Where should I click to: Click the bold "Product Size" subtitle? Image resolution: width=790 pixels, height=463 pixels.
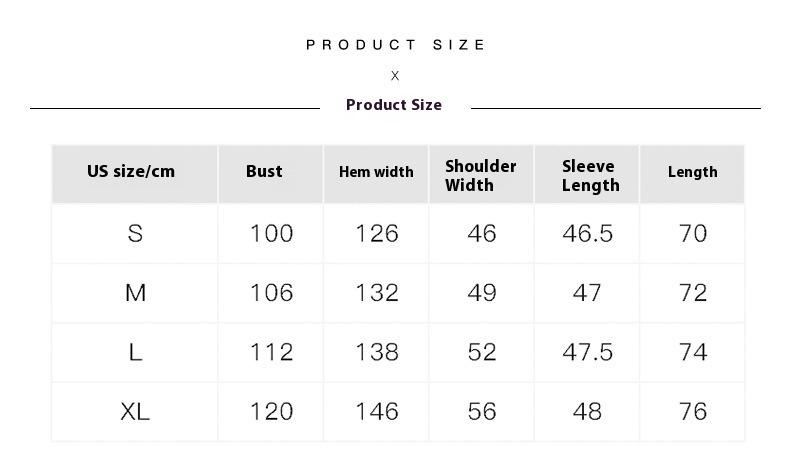[x=394, y=105]
